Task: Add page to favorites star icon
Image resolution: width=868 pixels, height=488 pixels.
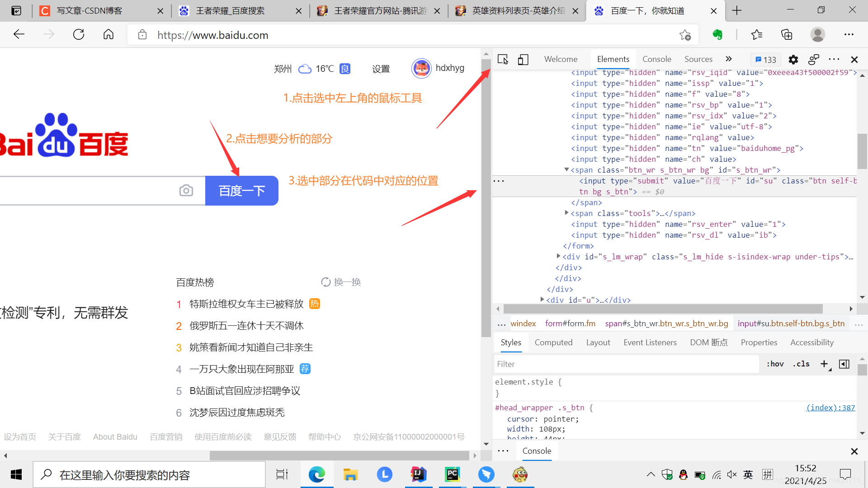Action: tap(685, 35)
